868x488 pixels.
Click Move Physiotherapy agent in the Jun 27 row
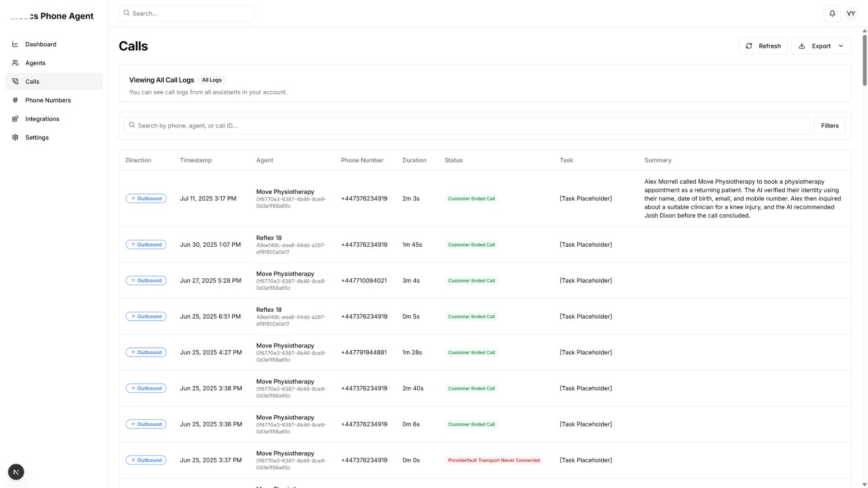pyautogui.click(x=285, y=274)
